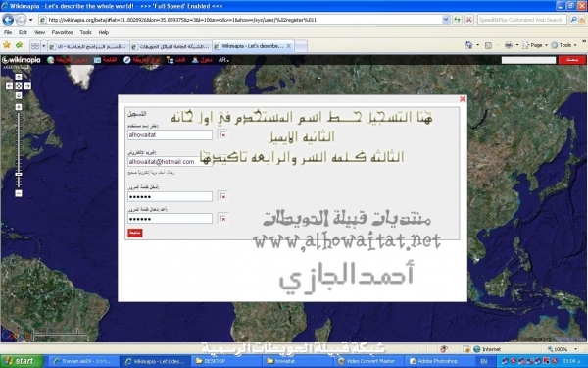Open the Page dropdown menu
The height and width of the screenshot is (368, 588).
pos(535,45)
